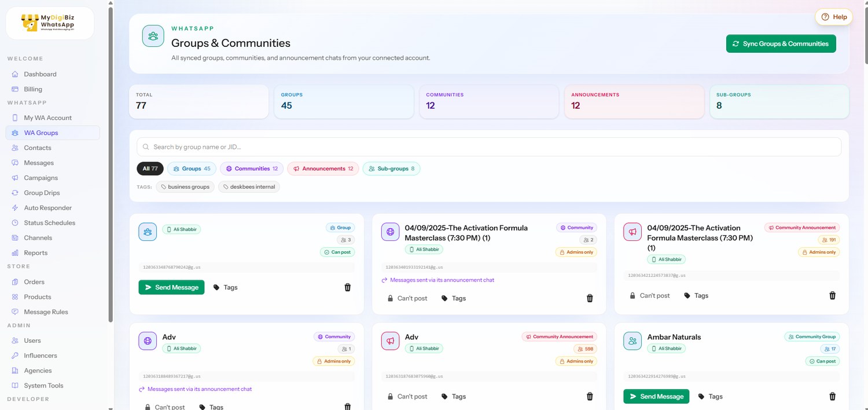Image resolution: width=868 pixels, height=410 pixels.
Task: Filter by Announcements 12 chip
Action: [x=323, y=169]
